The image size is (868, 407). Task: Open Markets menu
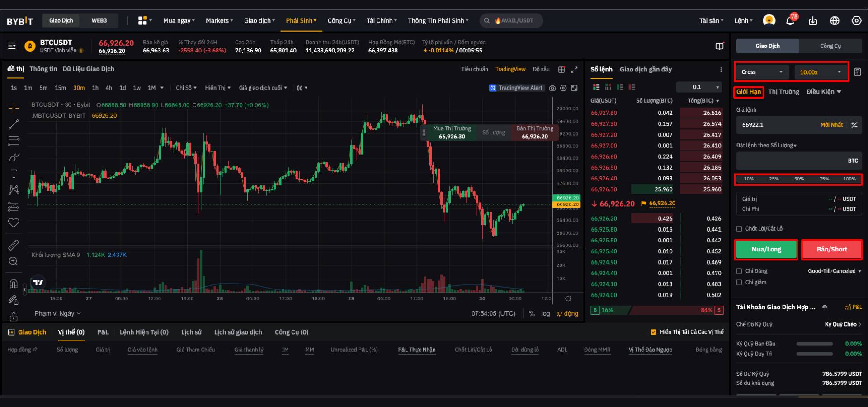click(x=219, y=20)
